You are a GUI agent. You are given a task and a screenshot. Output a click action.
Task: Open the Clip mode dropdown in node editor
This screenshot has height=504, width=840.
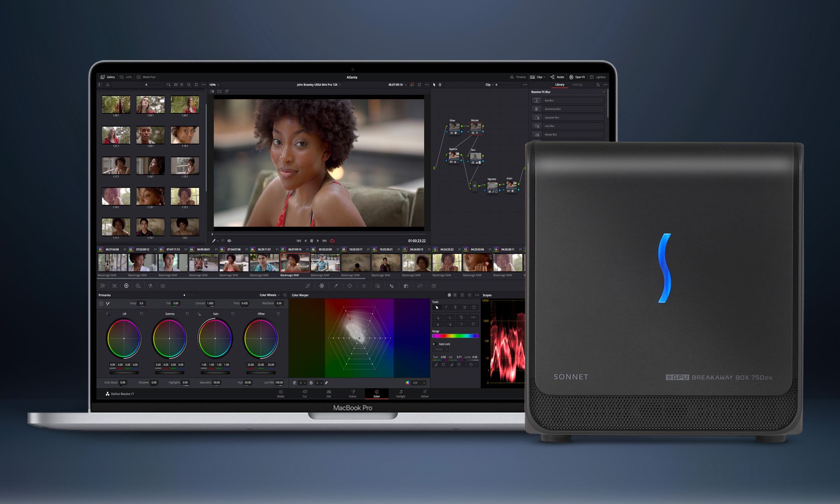point(489,84)
